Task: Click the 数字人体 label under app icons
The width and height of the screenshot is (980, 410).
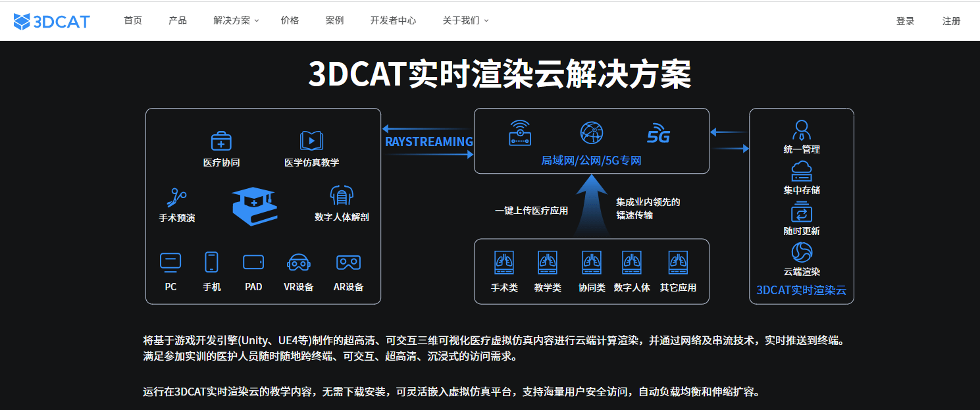Action: [632, 288]
